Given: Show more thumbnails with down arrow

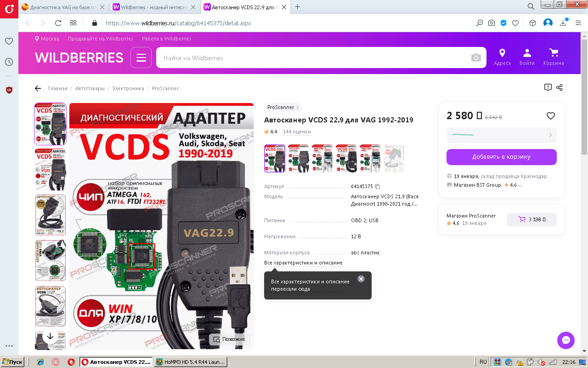Looking at the screenshot, I should tap(51, 336).
